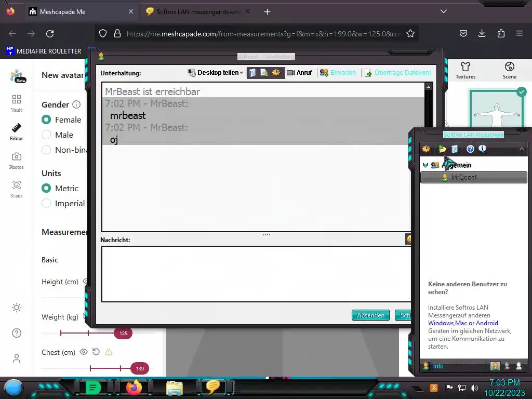Switch to Softros LAN messenger download tab
The width and height of the screenshot is (532, 399).
click(198, 12)
